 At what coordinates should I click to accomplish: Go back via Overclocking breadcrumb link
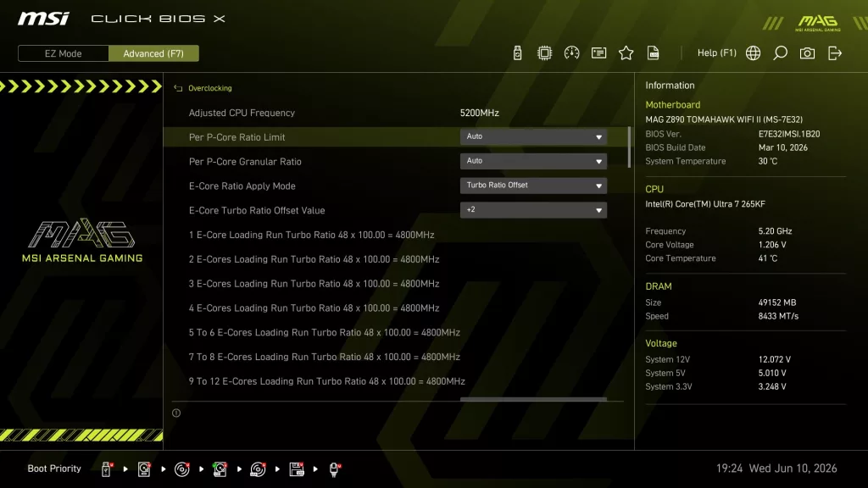(210, 88)
